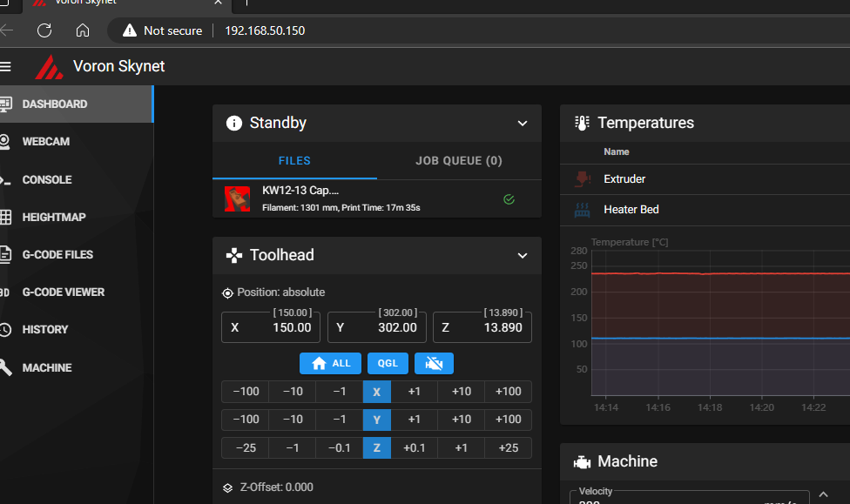Click the Standby info icon

233,123
